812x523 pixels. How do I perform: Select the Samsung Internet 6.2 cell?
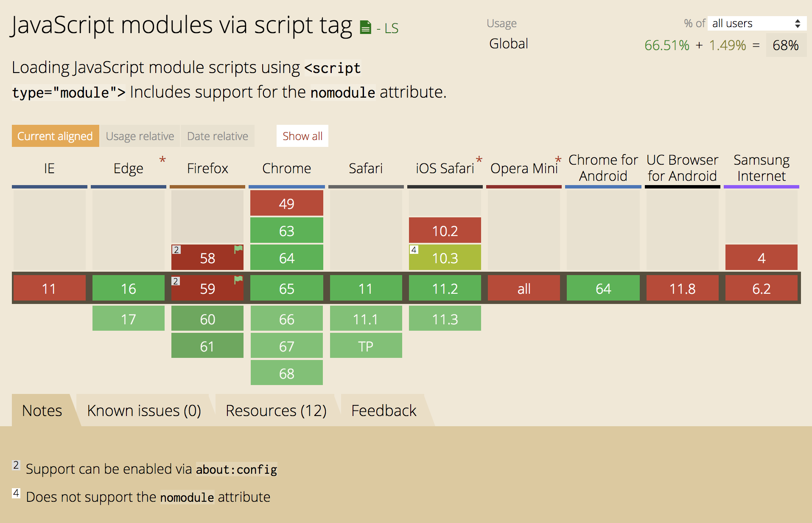point(762,288)
